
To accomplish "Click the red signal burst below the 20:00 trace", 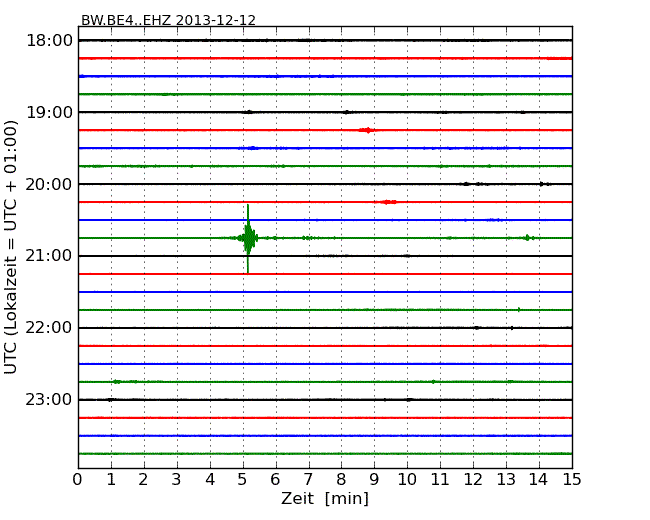I will pos(388,202).
